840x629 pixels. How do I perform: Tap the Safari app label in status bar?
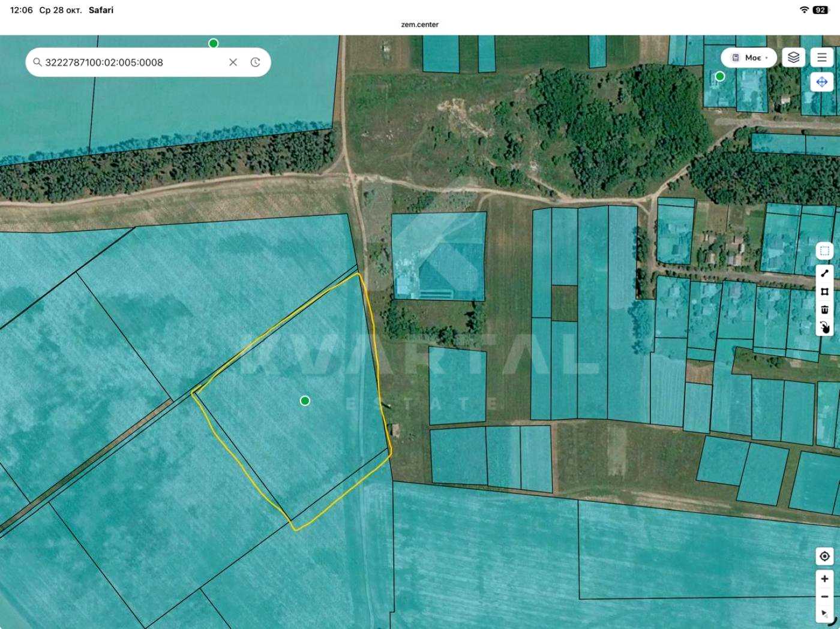101,10
